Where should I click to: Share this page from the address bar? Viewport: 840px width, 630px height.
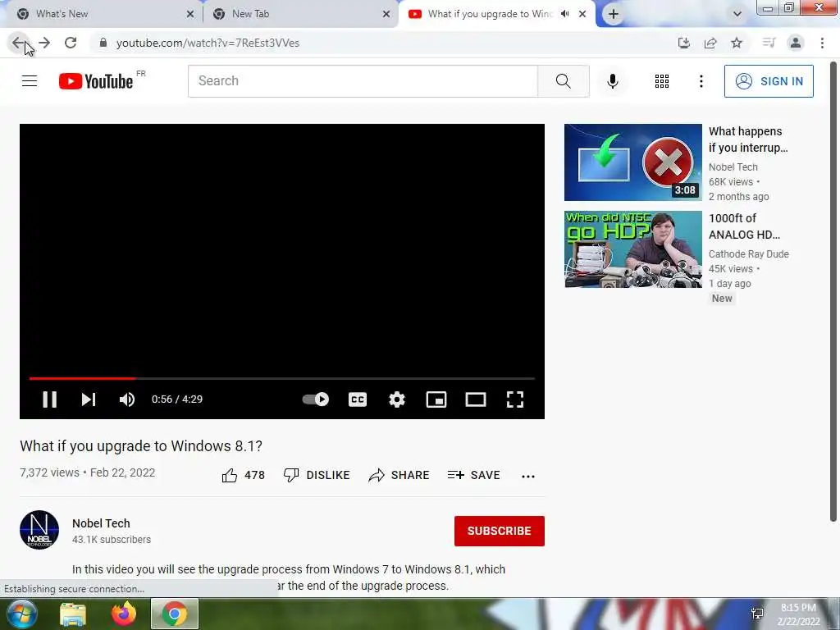point(710,43)
